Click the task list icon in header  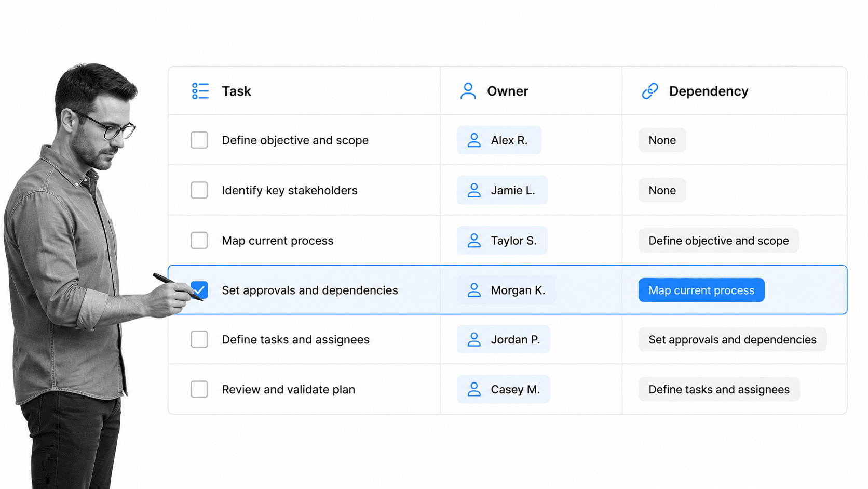tap(200, 91)
